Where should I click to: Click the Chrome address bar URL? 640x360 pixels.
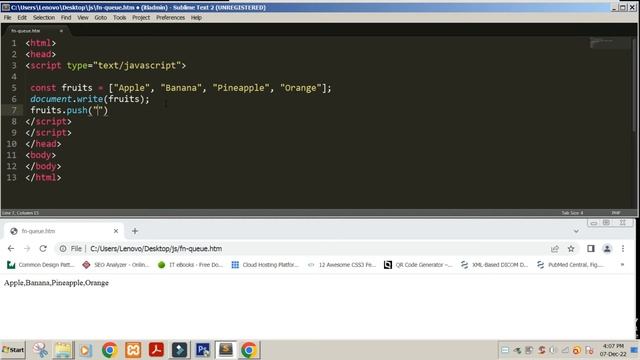point(156,249)
